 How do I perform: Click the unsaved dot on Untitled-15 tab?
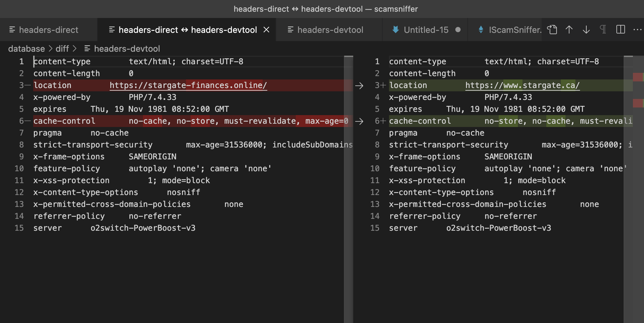[458, 30]
